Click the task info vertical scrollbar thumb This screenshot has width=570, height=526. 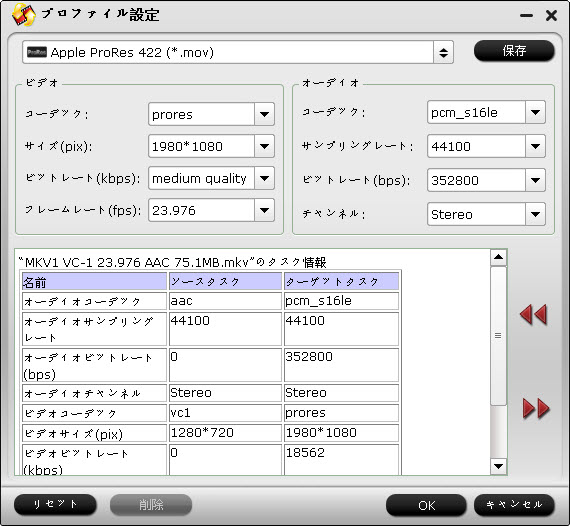498,336
